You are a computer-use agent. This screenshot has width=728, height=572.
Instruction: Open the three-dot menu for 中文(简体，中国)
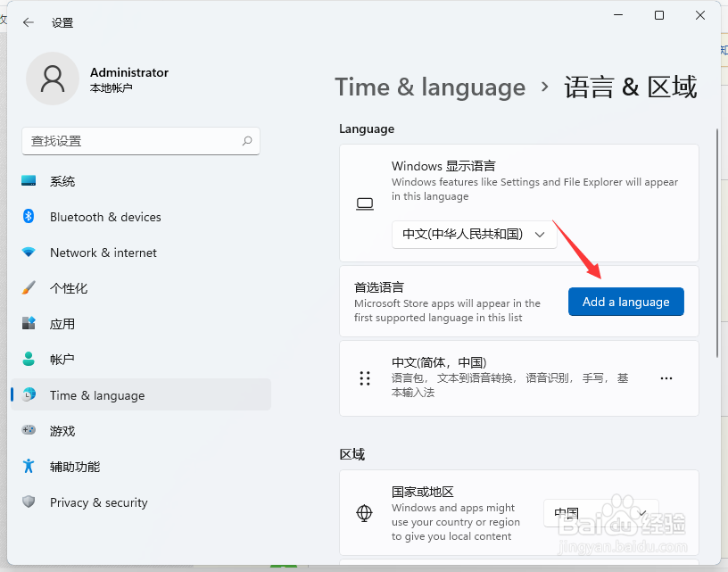tap(666, 378)
